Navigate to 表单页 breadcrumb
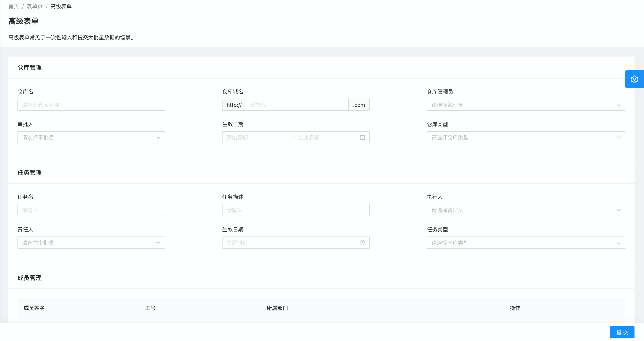This screenshot has height=341, width=644. point(35,6)
